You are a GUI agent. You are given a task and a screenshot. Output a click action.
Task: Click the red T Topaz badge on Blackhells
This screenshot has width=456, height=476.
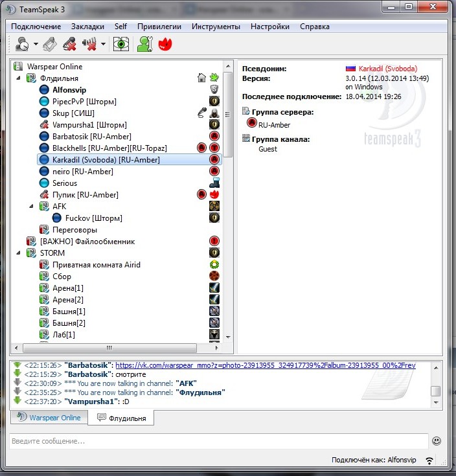point(214,148)
